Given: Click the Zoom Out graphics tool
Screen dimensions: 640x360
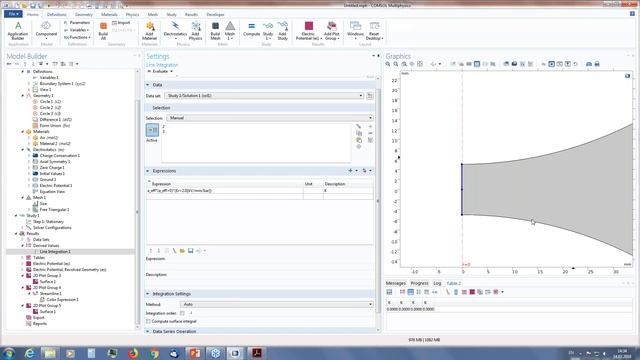Looking at the screenshot, I should 396,64.
